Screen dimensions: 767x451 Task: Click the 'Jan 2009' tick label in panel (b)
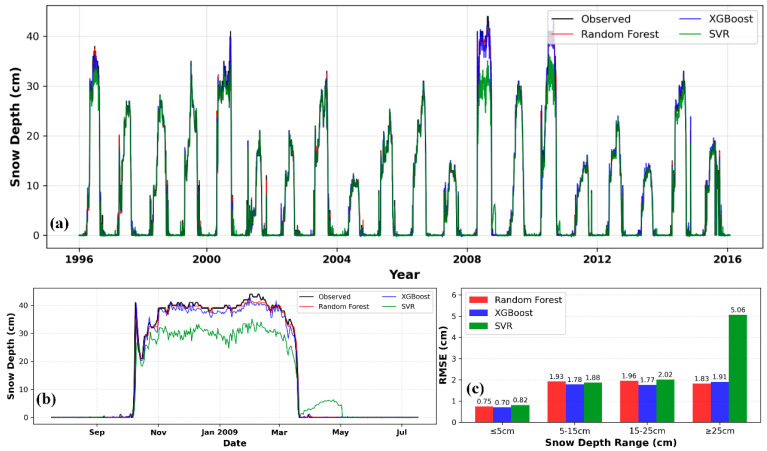pyautogui.click(x=219, y=432)
